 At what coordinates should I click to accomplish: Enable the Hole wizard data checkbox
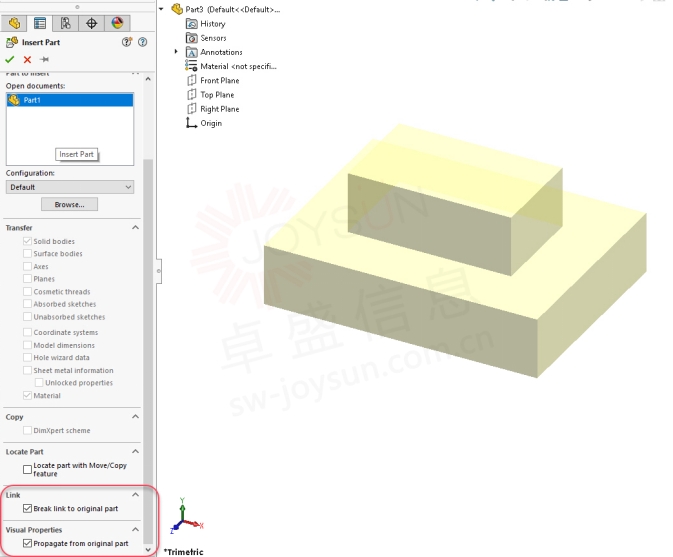click(27, 357)
